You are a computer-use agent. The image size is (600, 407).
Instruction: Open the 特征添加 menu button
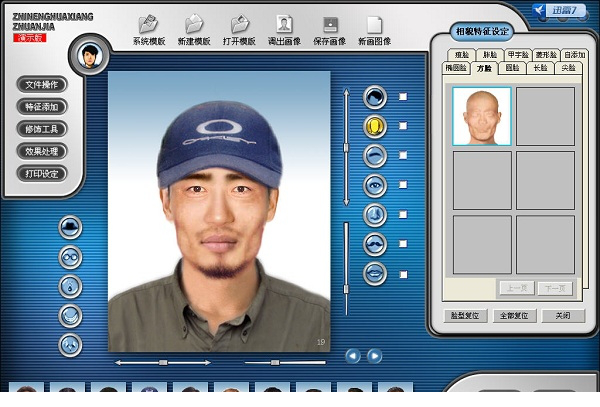click(42, 107)
